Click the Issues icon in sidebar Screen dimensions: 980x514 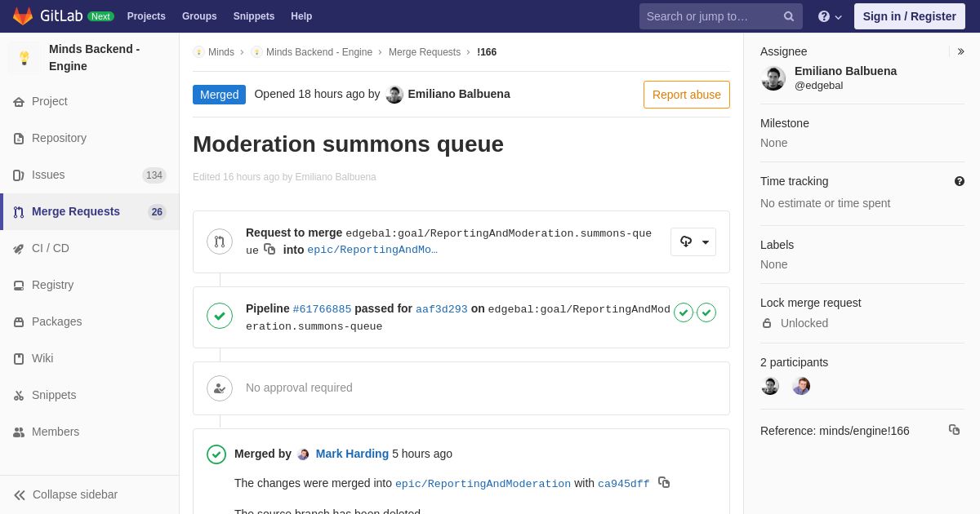[x=19, y=175]
